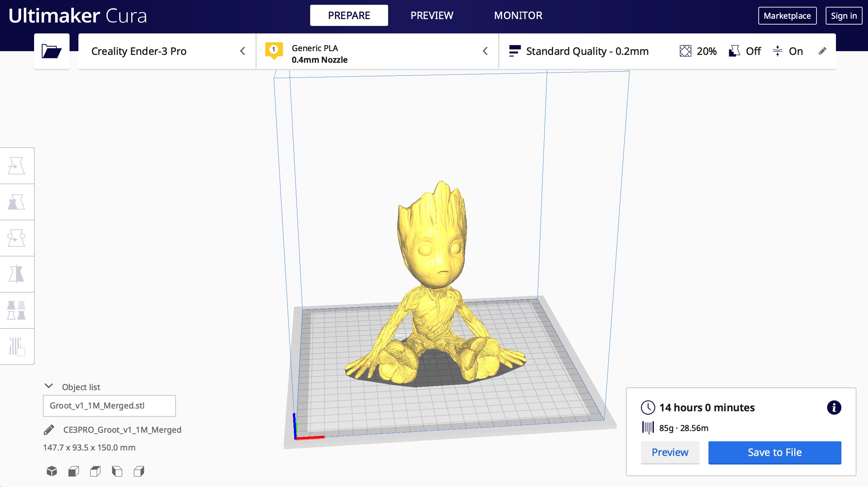The height and width of the screenshot is (487, 868).
Task: Click the pencil/edit settings icon top right
Action: coord(823,51)
